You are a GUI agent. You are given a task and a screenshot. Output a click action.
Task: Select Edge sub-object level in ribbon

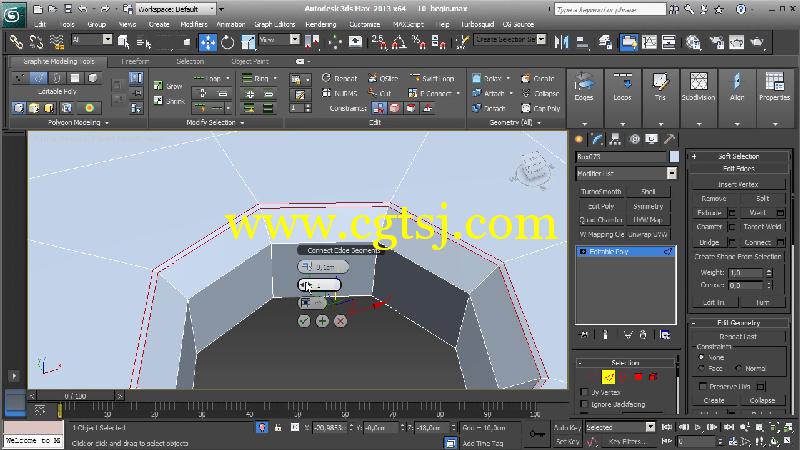tap(38, 78)
